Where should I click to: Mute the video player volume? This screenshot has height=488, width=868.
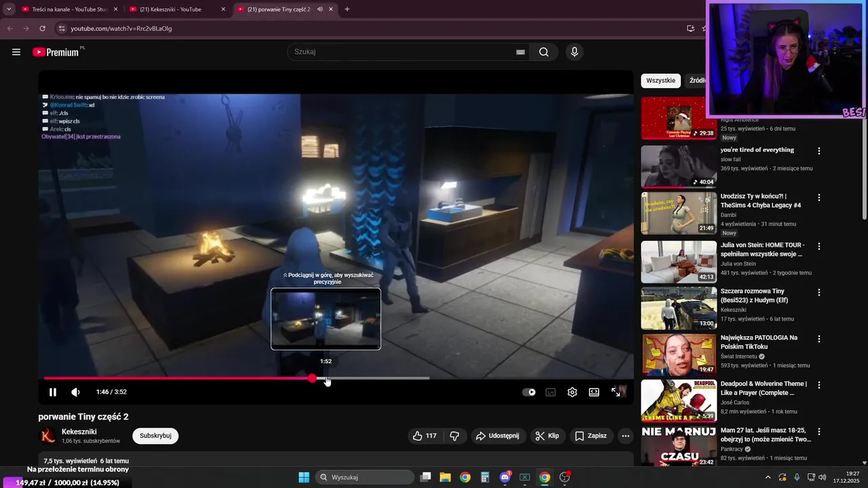(x=75, y=392)
